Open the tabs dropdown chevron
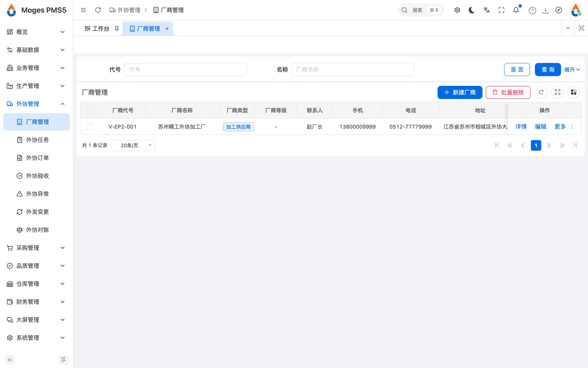Viewport: 588px width, 368px height. [568, 28]
